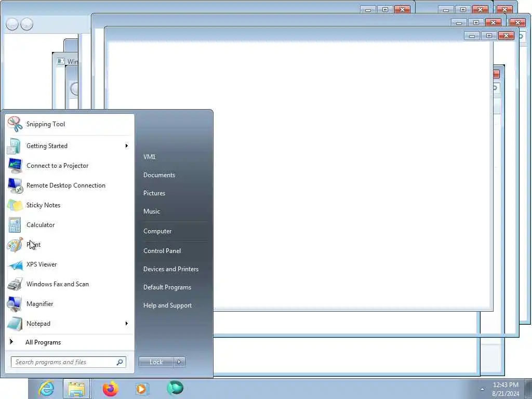Click Back button in rear Explorer window

tap(12, 24)
